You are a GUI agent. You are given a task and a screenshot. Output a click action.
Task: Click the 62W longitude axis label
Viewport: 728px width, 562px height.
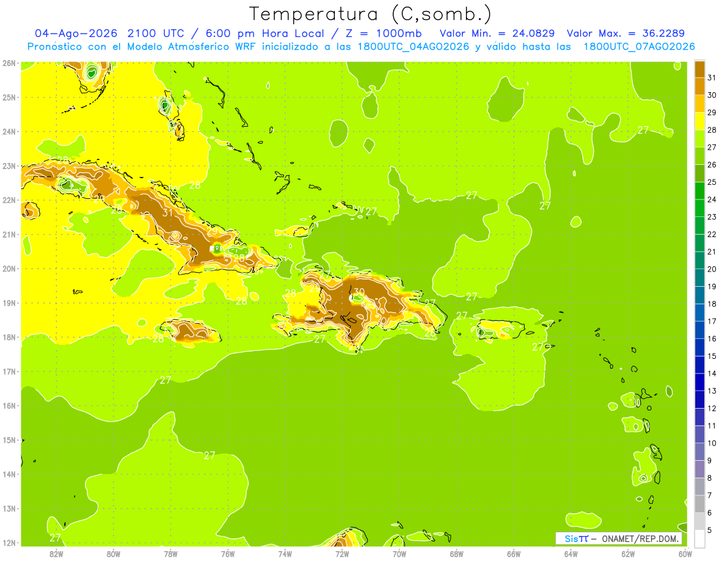click(x=628, y=554)
